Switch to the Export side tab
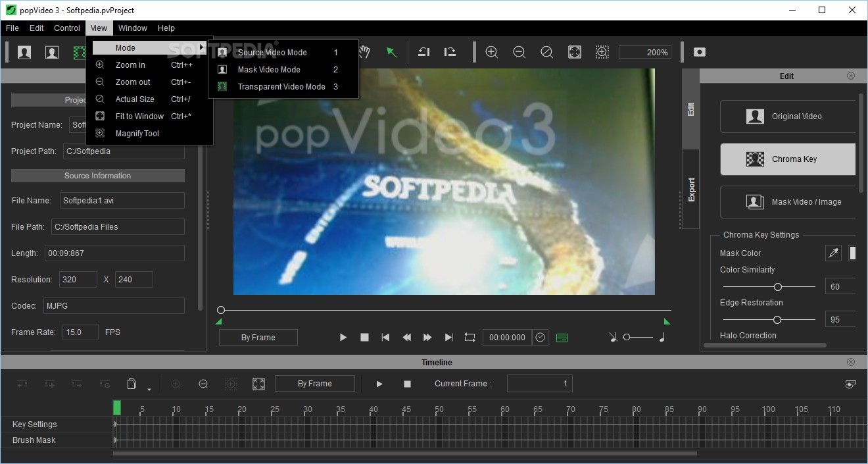Screen dimensions: 868x464 691,190
